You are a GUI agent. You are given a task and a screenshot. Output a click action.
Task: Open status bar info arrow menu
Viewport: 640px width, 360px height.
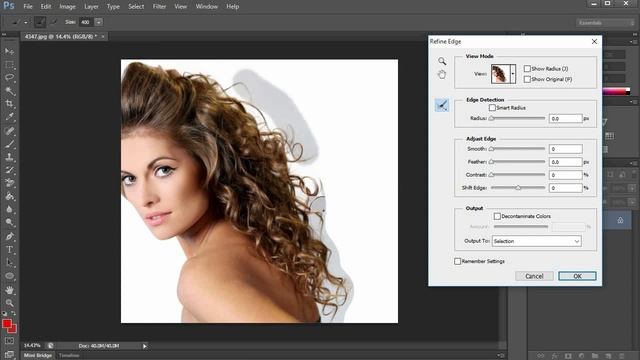(144, 346)
